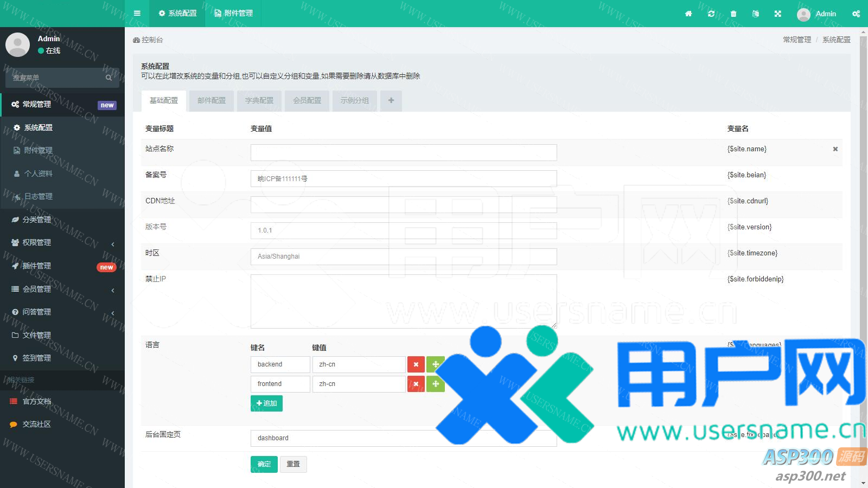Click 控制台 breadcrumb link
This screenshot has width=868, height=488.
point(148,40)
